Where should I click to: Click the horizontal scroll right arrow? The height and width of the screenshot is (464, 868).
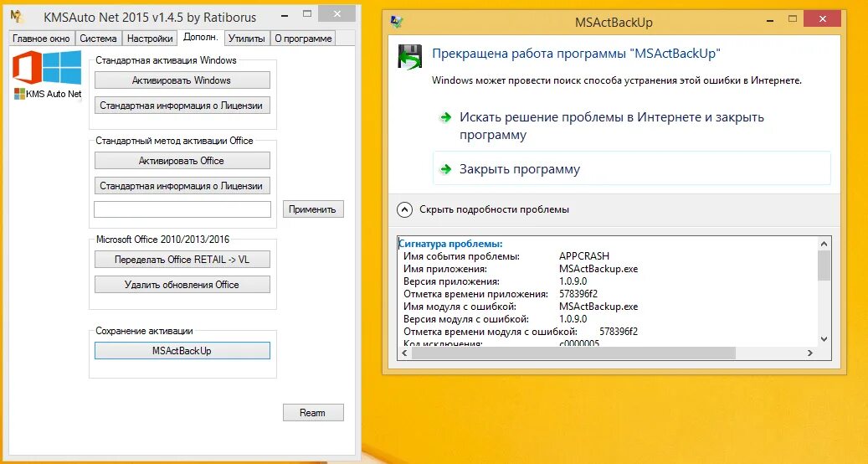click(x=810, y=353)
